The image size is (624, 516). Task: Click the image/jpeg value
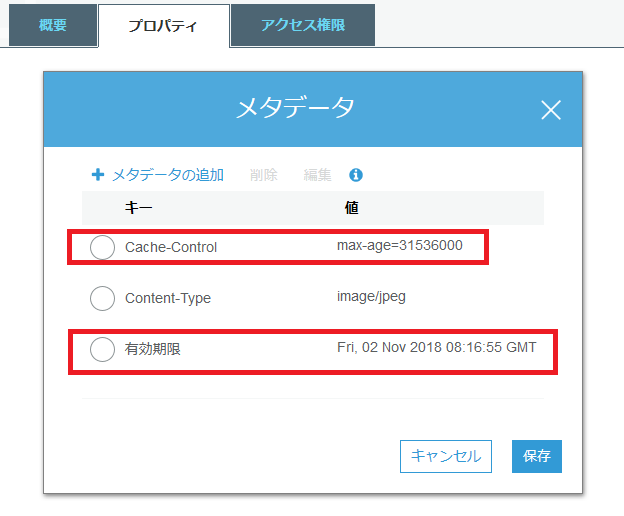[371, 296]
